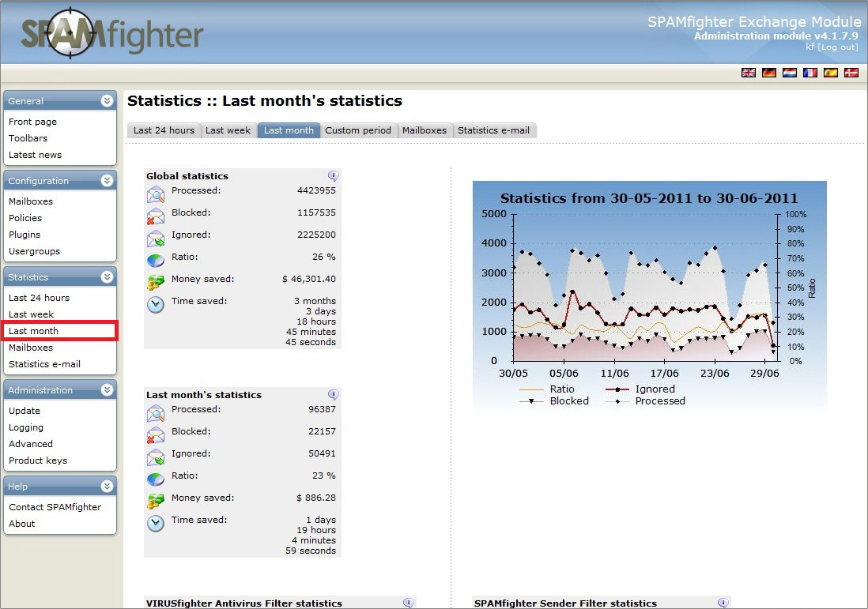
Task: Click Time saved clock icon in Global statistics
Action: click(156, 305)
